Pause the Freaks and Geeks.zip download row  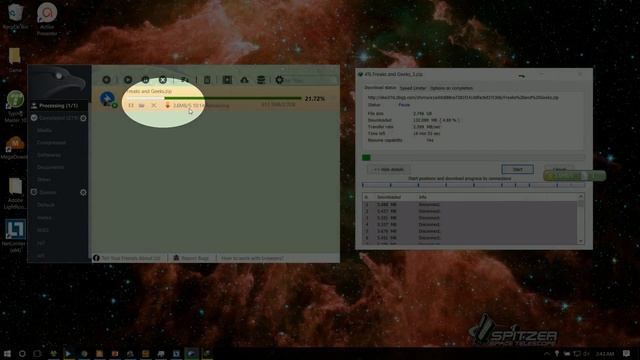[x=131, y=105]
